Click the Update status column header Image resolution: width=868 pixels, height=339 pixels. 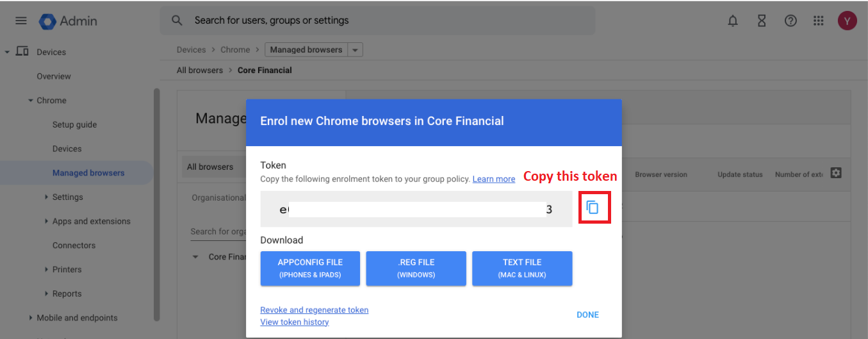click(740, 174)
